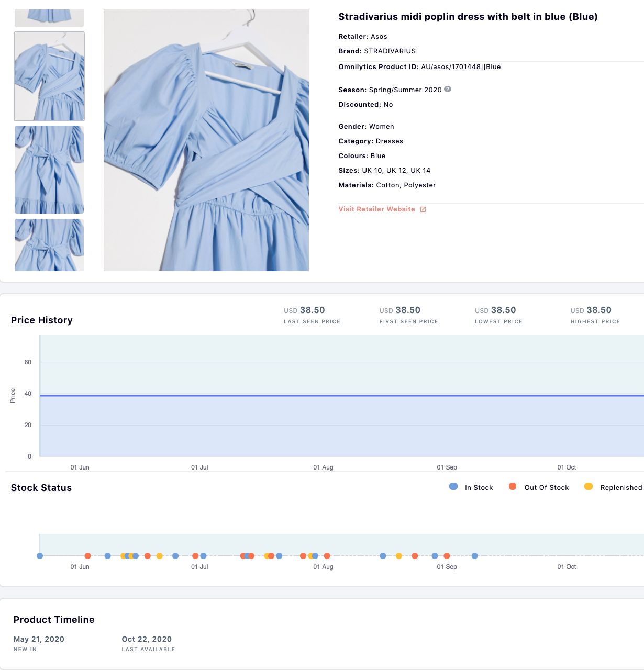Click the last blue stock marker after 01 Sep

coord(474,556)
